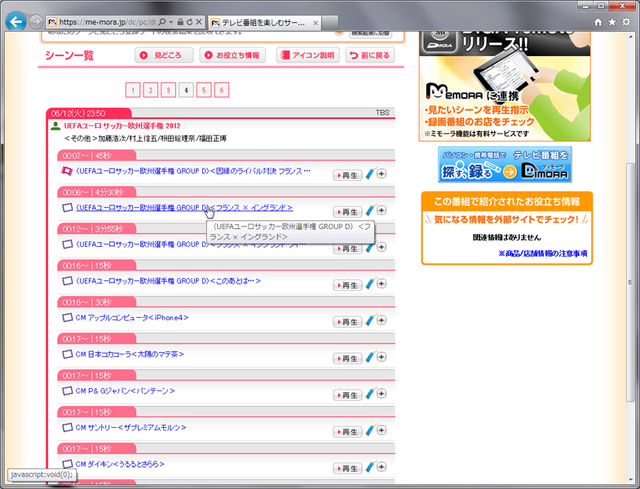Screen dimensions: 640x489
Task: Open the DiMORA 探す録る banner
Action: (505, 164)
